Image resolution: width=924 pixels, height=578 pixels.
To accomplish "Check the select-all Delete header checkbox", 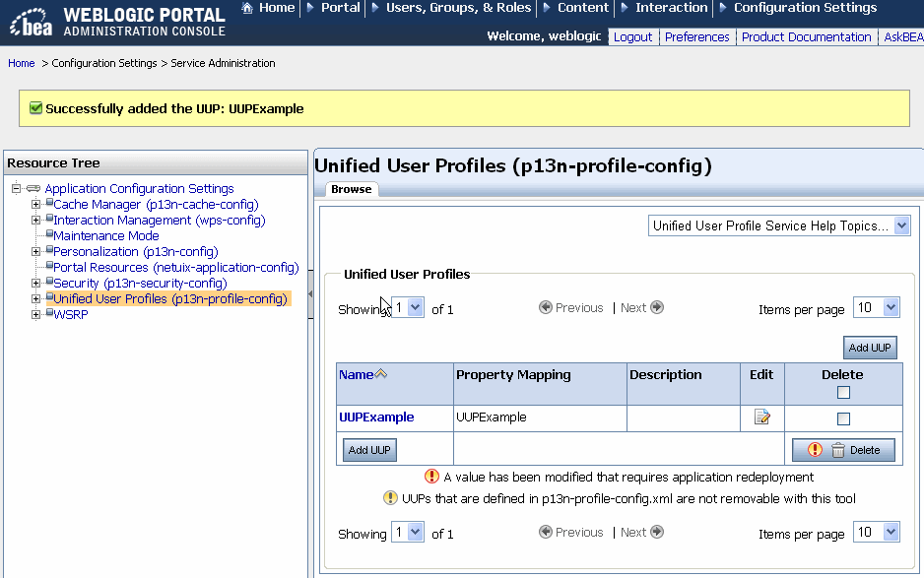I will coord(843,393).
